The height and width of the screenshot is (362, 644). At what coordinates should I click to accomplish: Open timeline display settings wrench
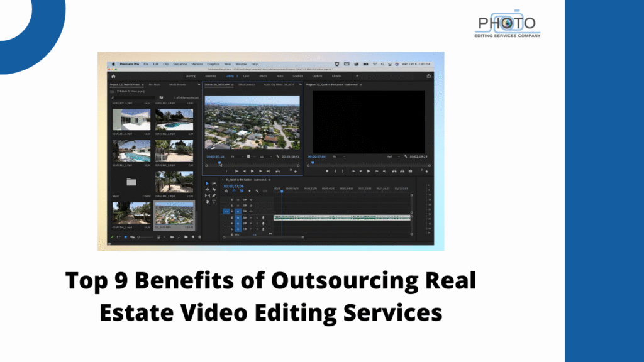click(x=257, y=191)
